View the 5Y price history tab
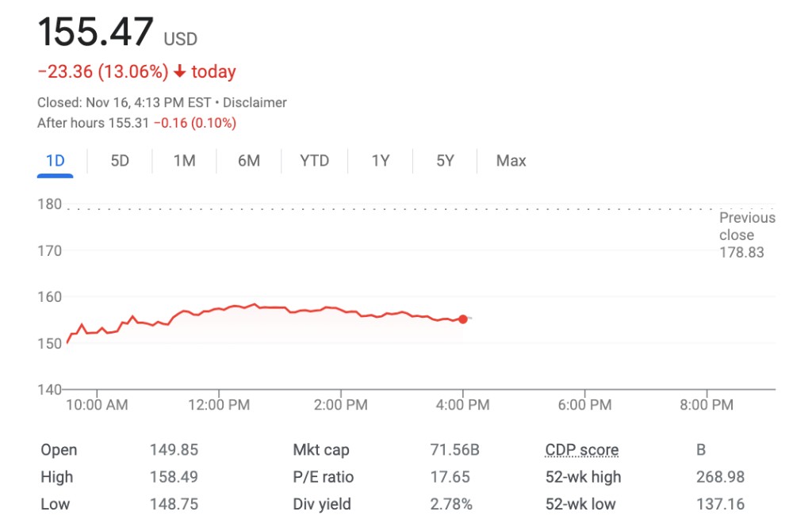Screen dimensions: 812x523 pos(445,161)
